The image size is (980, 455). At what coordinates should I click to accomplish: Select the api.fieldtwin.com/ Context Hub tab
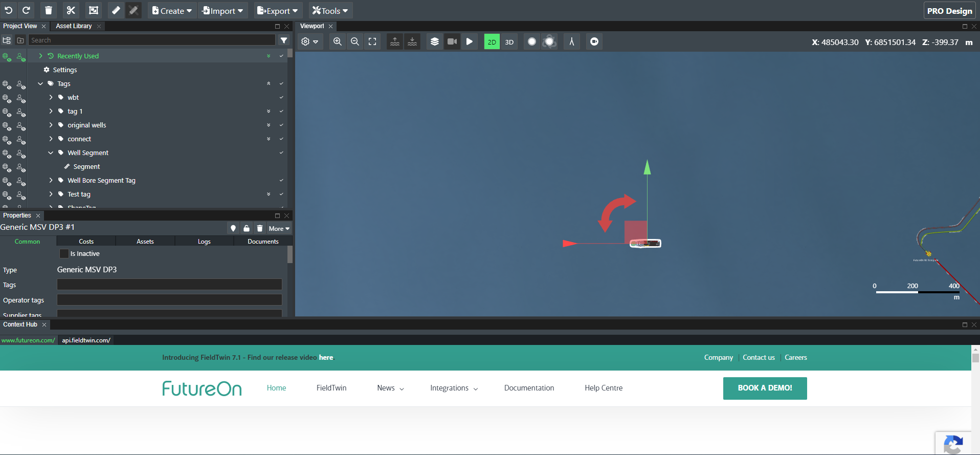click(86, 340)
